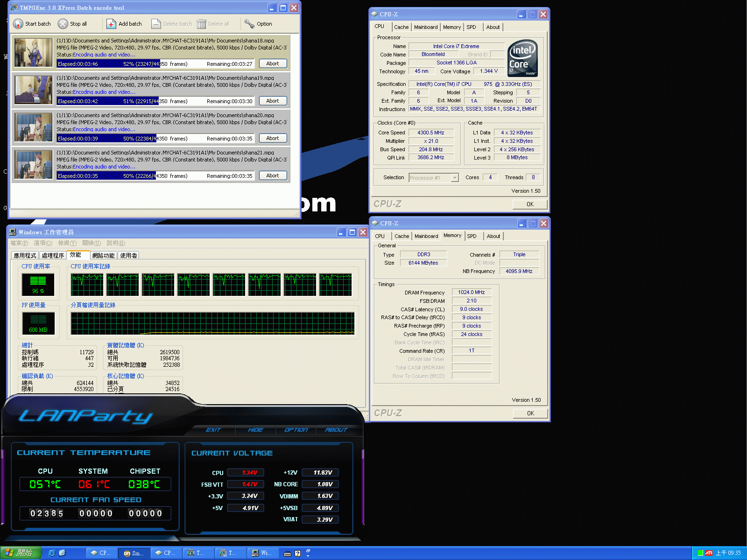Click Core Speed value 4300.5 MHz
Viewport: 747px width, 560px height.
point(430,133)
